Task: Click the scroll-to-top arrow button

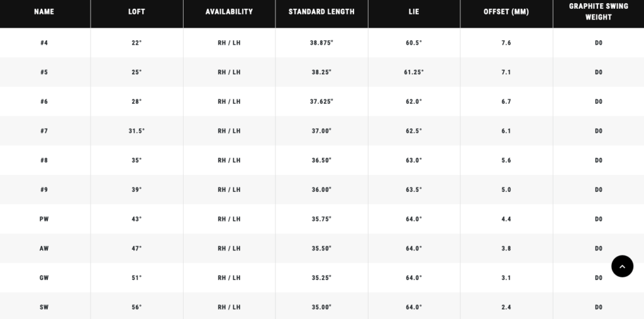Action: [x=622, y=266]
